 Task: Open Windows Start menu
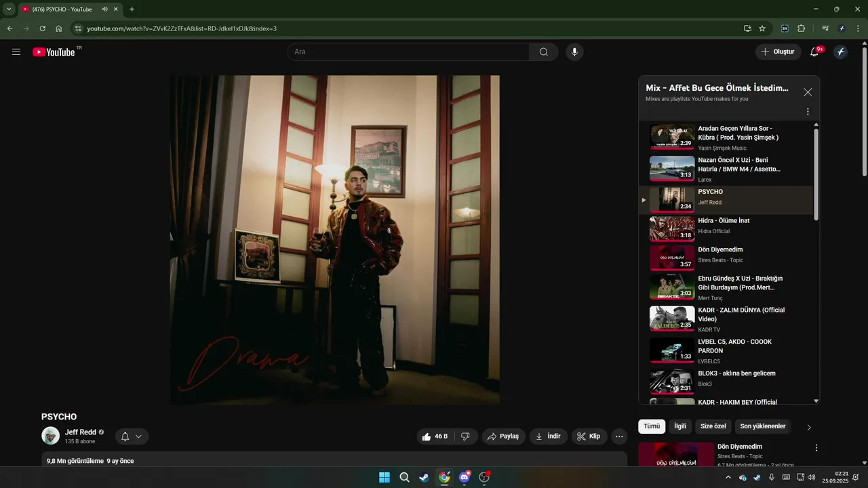[384, 477]
